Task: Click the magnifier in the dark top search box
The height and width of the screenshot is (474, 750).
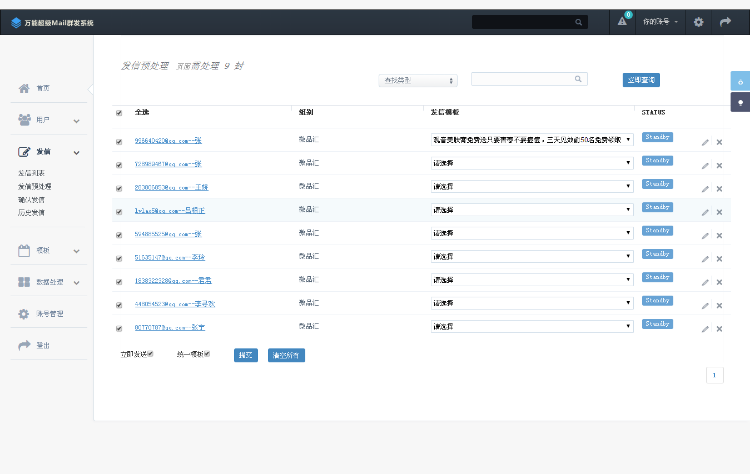Action: (578, 22)
